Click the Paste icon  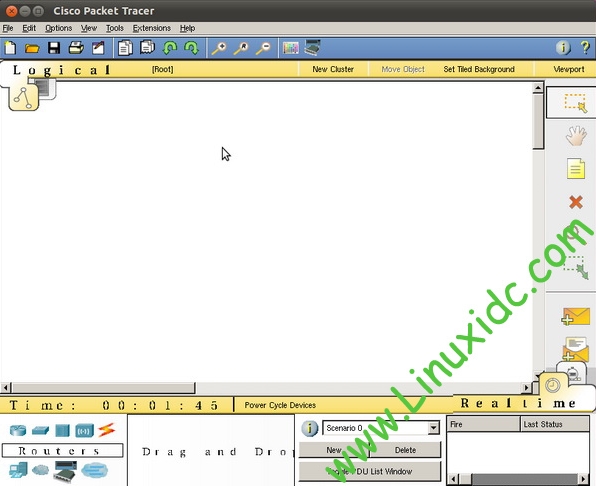pos(147,48)
